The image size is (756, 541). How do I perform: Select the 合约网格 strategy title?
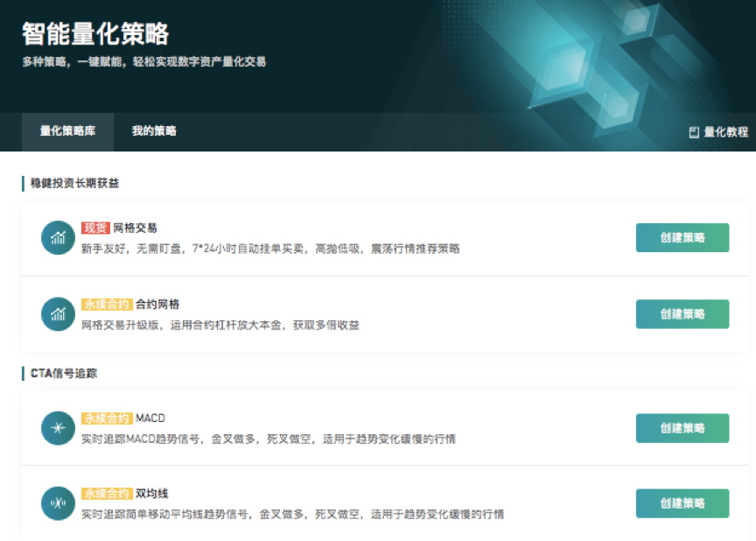[x=157, y=305]
